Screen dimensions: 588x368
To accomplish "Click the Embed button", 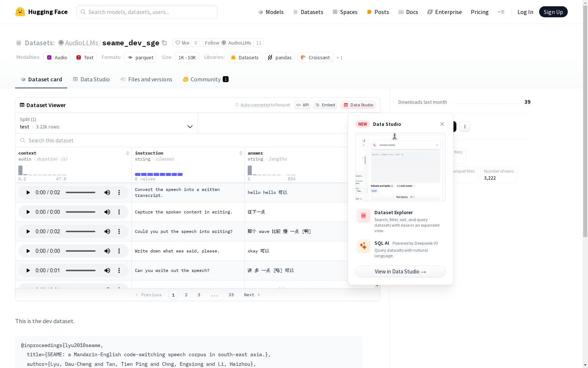I will click(325, 105).
